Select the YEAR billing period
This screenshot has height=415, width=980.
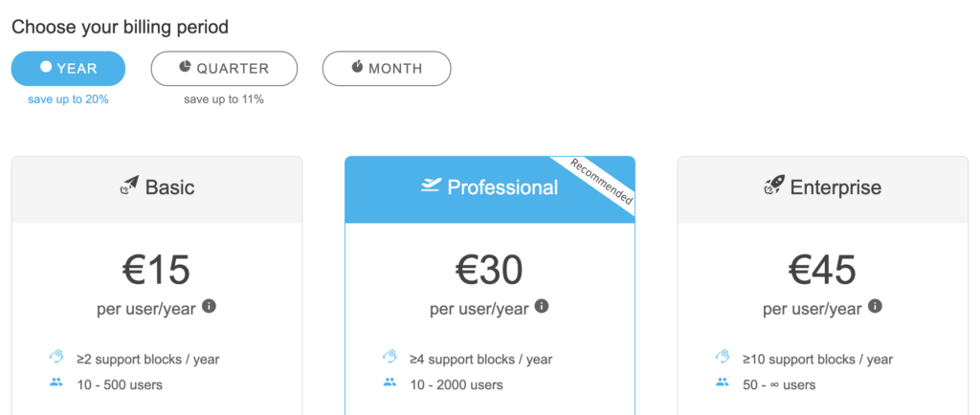tap(68, 69)
